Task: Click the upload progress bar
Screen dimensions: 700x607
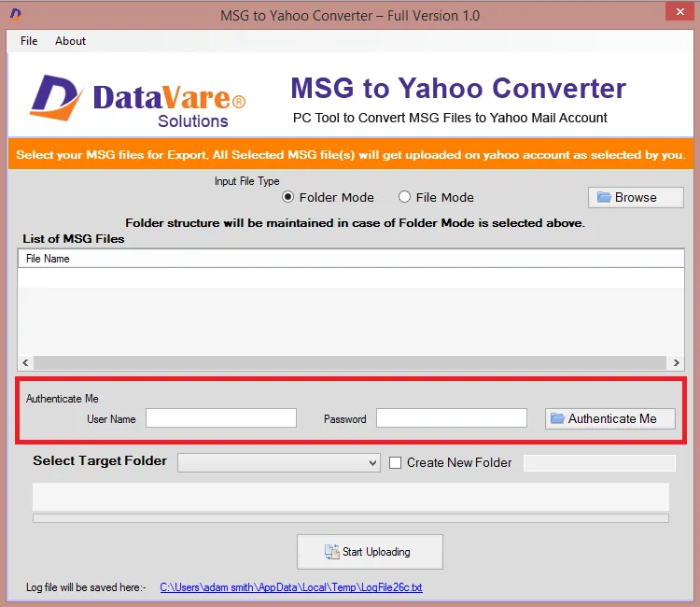Action: point(351,518)
